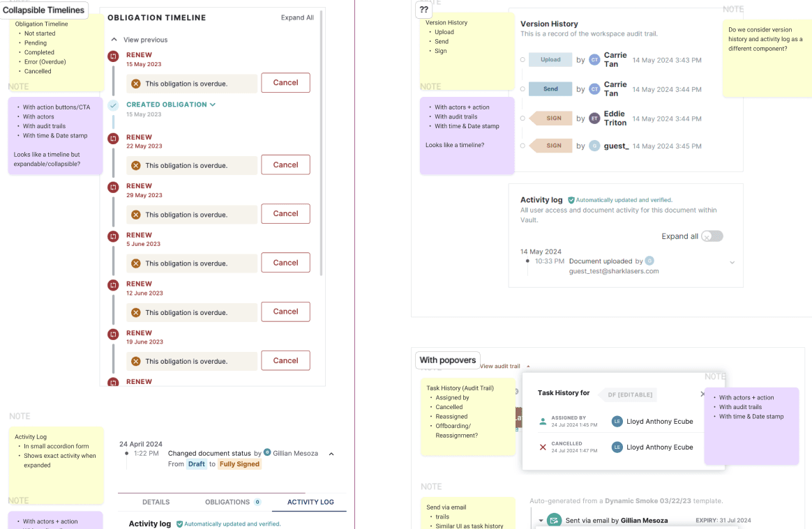The image size is (812, 529).
Task: Click guest_test@sharklasers.com email text
Action: point(614,270)
